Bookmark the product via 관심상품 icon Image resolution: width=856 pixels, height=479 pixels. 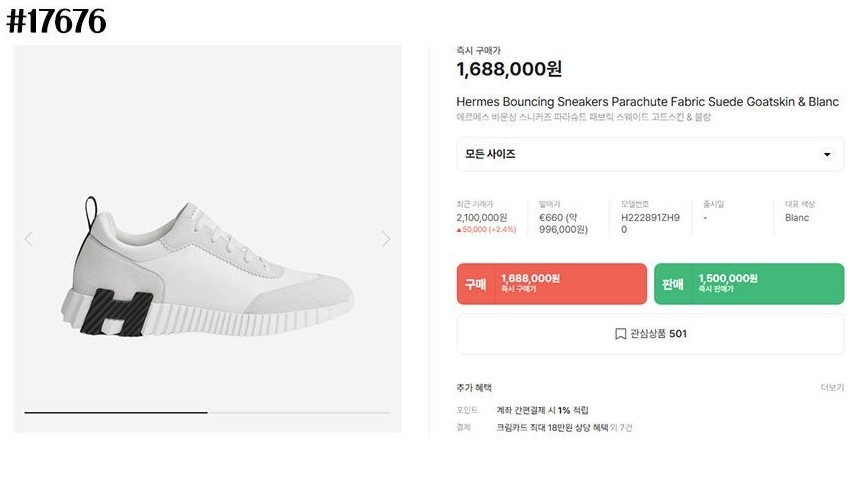tap(620, 334)
